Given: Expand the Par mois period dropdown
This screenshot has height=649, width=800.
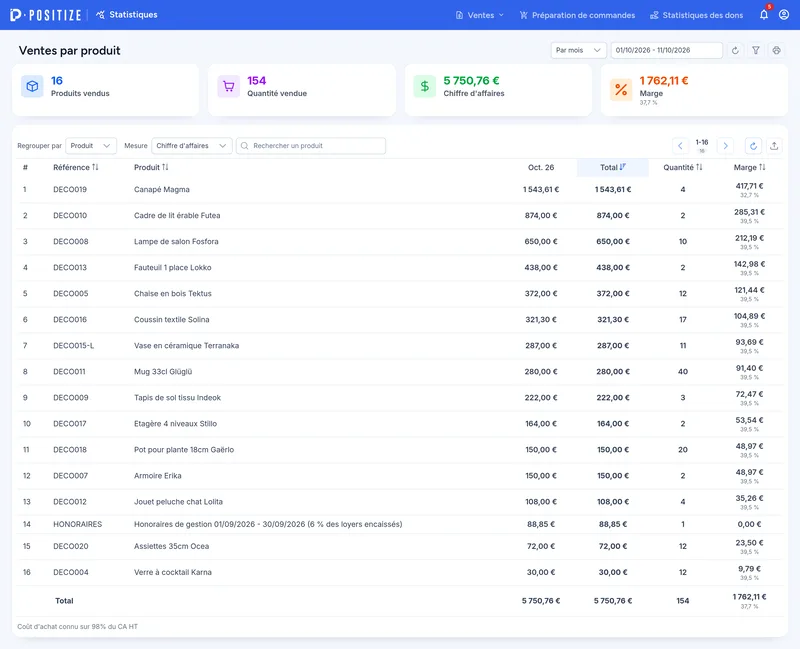Looking at the screenshot, I should pos(579,50).
